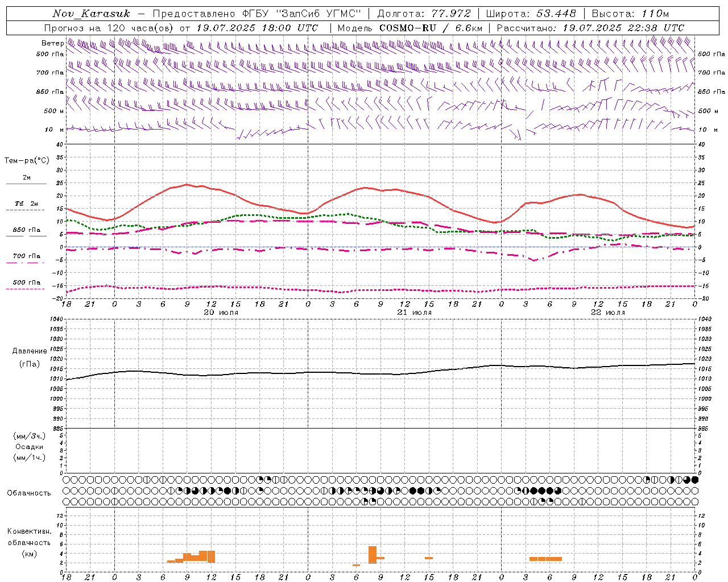Click the Td 2м dew point legend label
Screen dimensions: 728x582
point(27,203)
